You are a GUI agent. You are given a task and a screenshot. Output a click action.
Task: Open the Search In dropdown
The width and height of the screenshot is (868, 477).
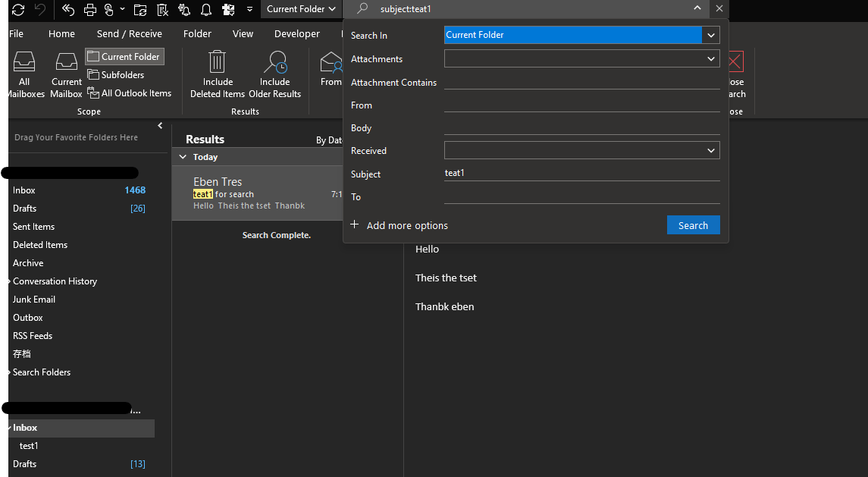tap(711, 35)
